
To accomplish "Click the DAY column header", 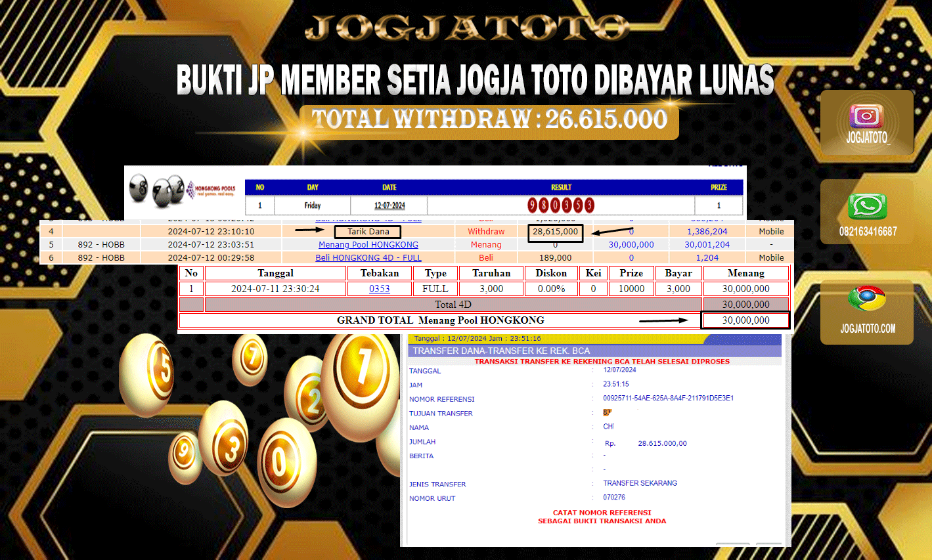I will pyautogui.click(x=313, y=187).
